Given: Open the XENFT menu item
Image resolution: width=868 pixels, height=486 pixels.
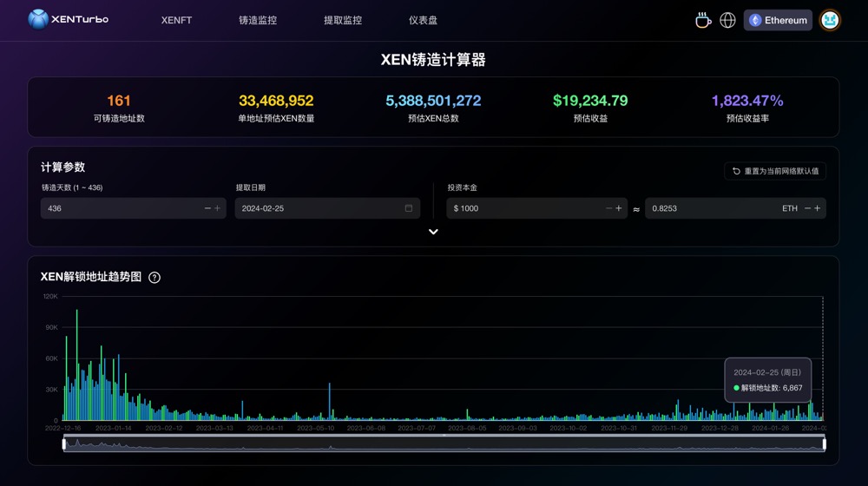Looking at the screenshot, I should [x=176, y=20].
